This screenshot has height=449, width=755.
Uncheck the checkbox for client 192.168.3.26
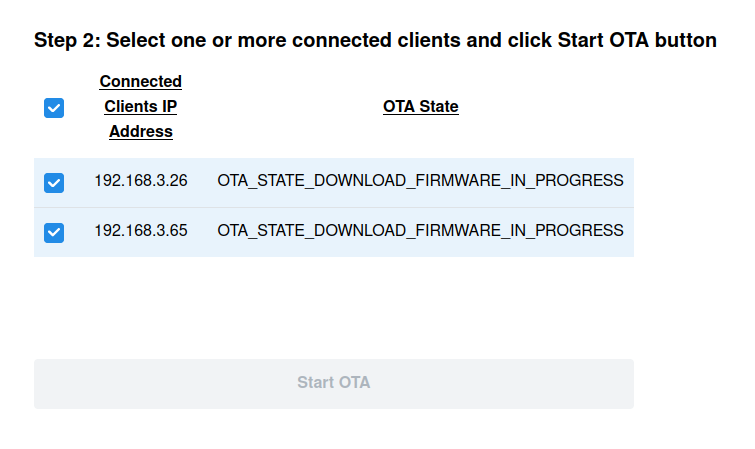pos(54,183)
